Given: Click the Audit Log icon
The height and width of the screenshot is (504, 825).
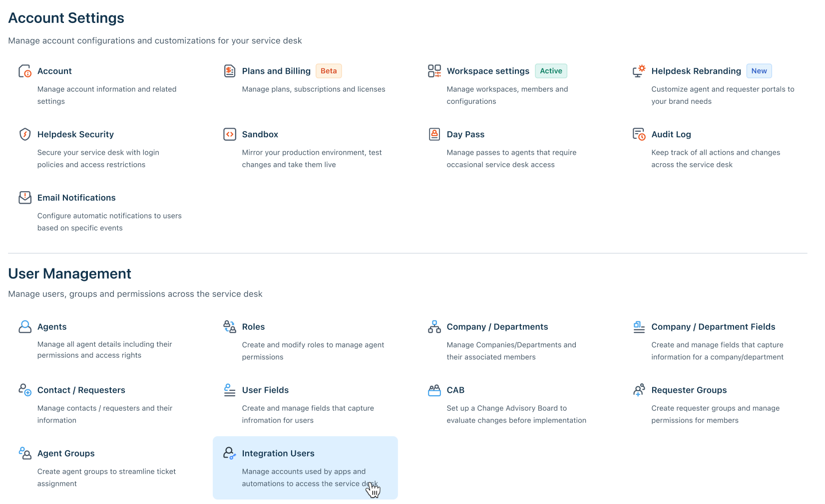Looking at the screenshot, I should (639, 134).
